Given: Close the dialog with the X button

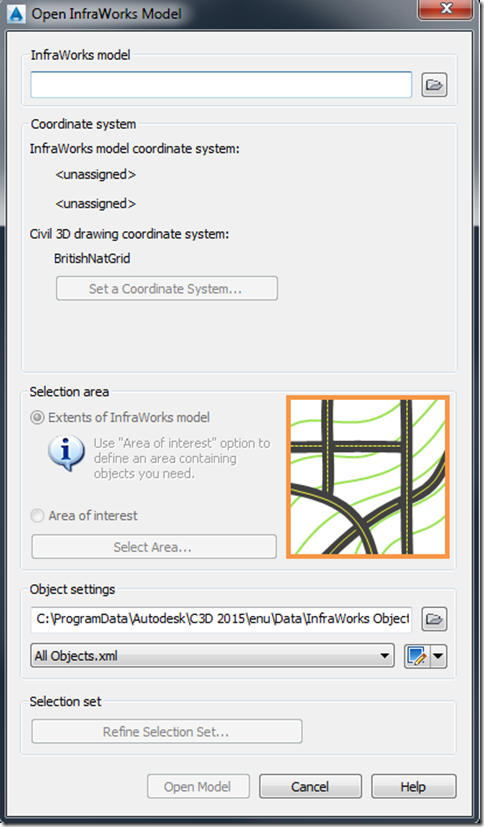Looking at the screenshot, I should click(x=446, y=9).
